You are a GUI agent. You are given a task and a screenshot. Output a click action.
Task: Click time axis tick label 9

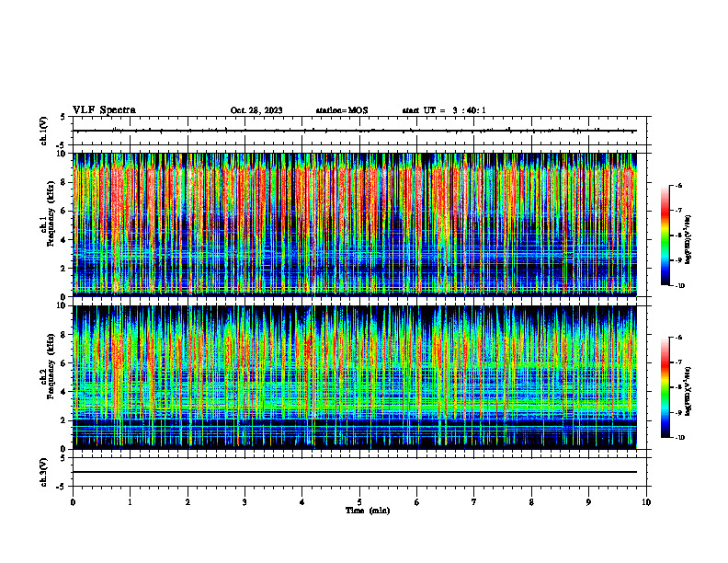point(588,502)
